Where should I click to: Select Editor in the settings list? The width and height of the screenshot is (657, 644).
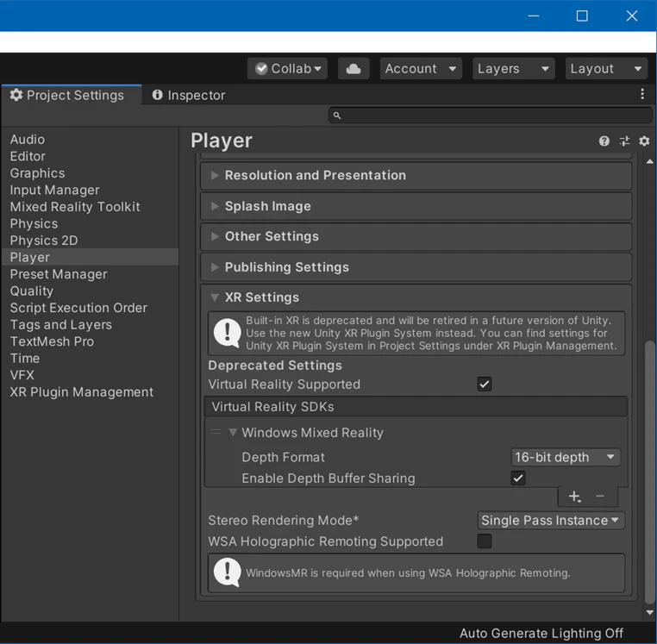(90, 156)
